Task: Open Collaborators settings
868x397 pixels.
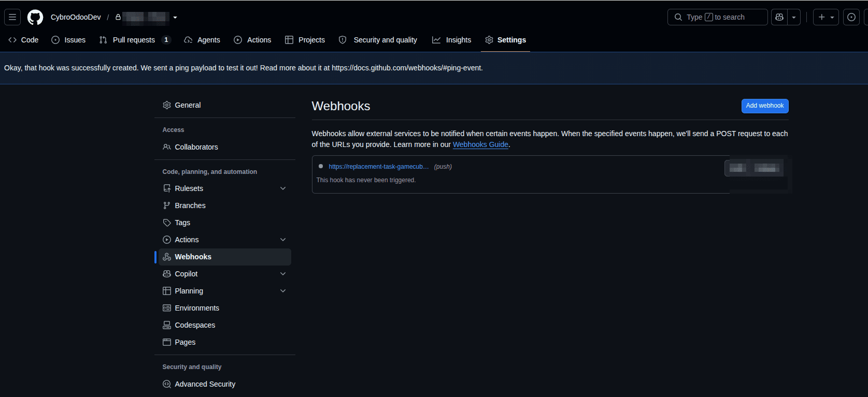Action: 225,147
